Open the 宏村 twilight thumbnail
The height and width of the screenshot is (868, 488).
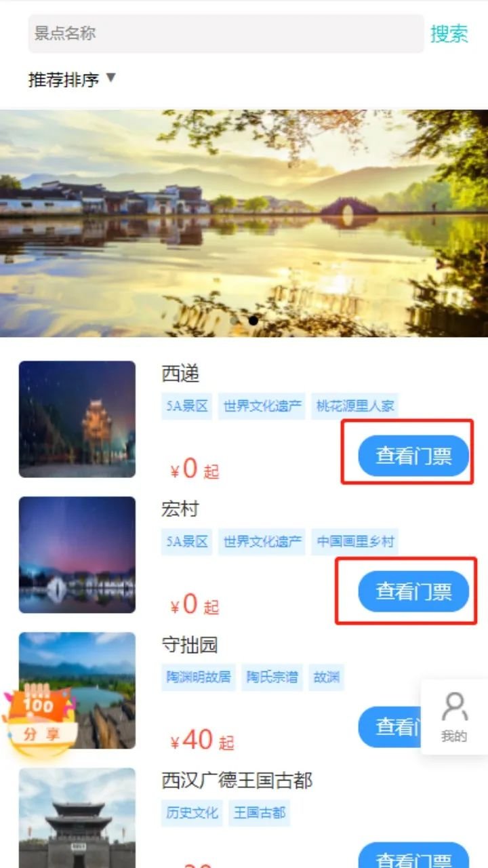pos(77,555)
